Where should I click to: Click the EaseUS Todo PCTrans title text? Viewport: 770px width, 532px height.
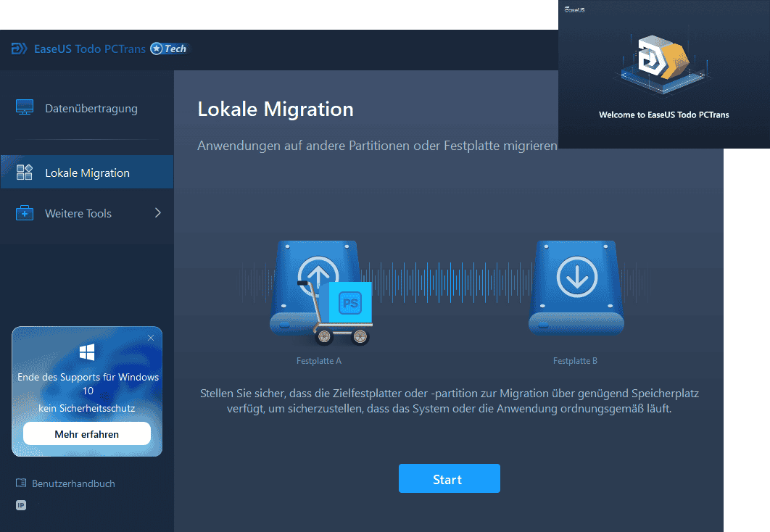click(x=90, y=49)
